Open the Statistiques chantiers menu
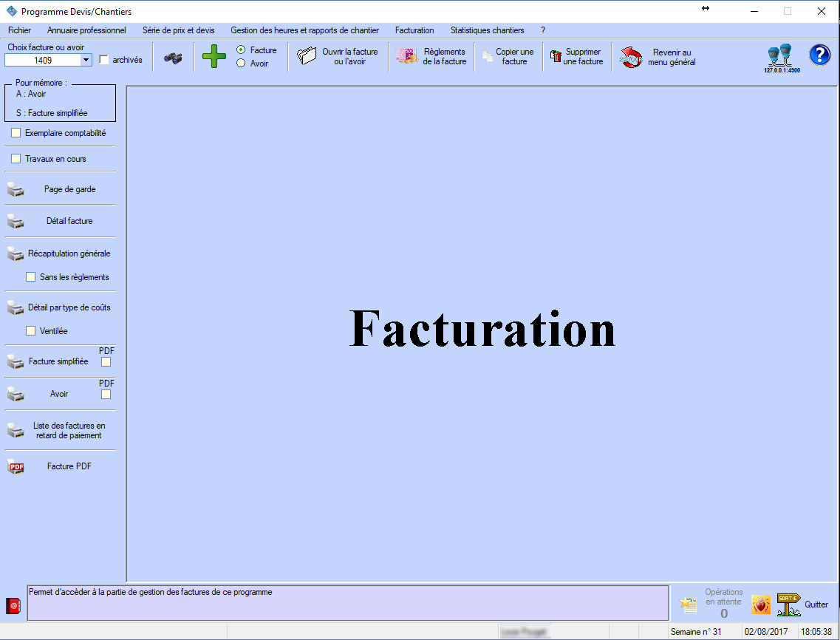Viewport: 840px width, 640px height. click(487, 30)
